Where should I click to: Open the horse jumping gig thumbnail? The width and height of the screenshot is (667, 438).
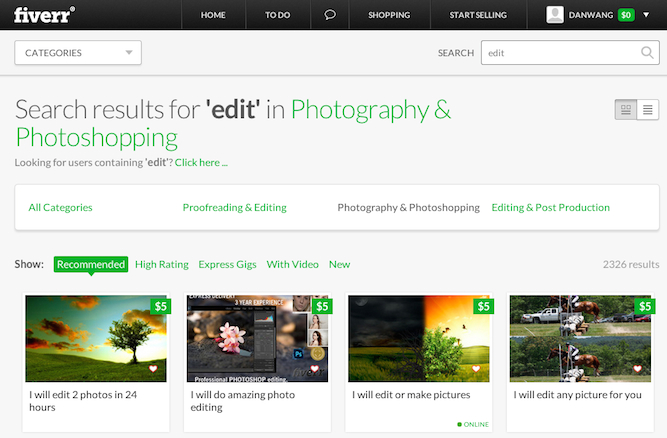580,338
